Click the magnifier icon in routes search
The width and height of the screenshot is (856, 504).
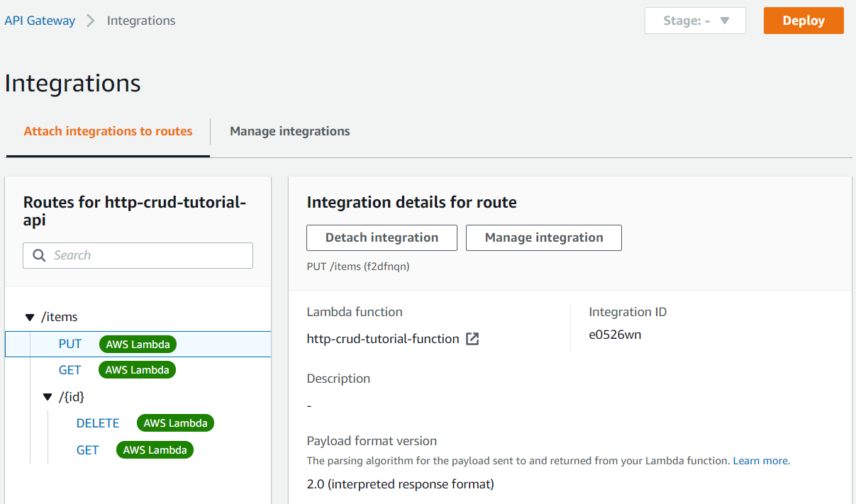point(39,255)
